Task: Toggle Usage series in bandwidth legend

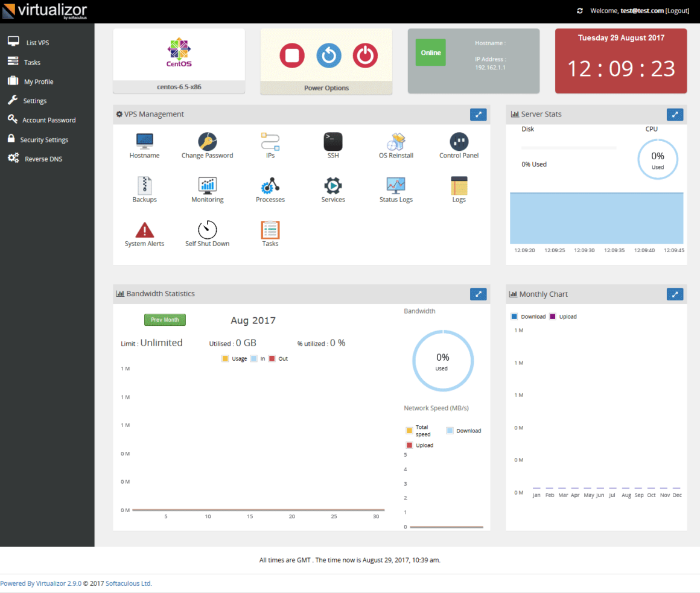Action: click(234, 359)
